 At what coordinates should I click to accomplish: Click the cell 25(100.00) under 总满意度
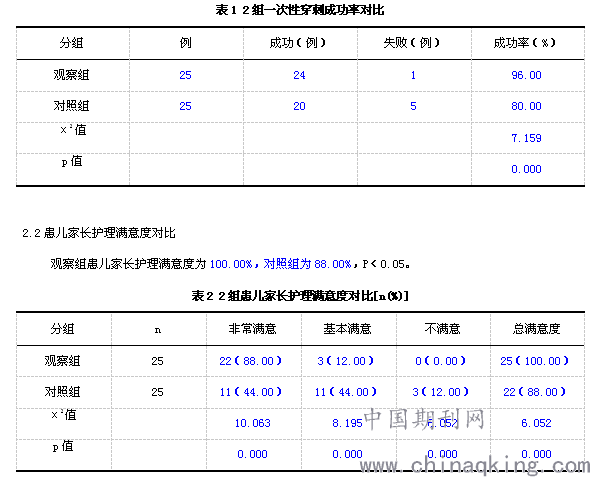[535, 361]
